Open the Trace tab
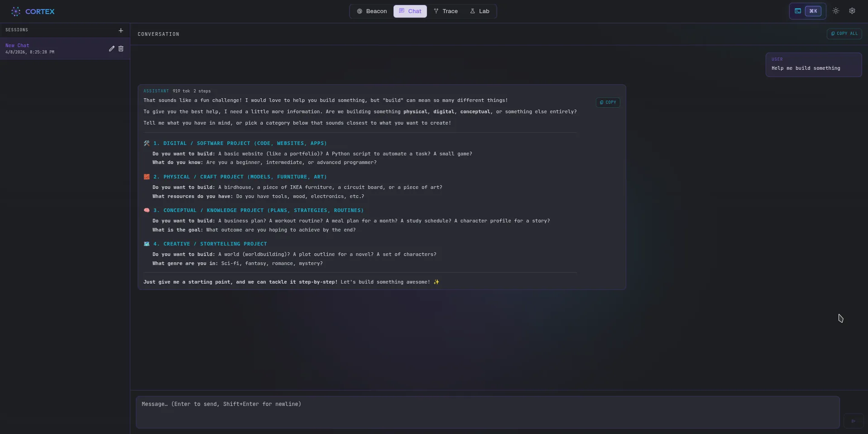This screenshot has width=868, height=434. [446, 11]
